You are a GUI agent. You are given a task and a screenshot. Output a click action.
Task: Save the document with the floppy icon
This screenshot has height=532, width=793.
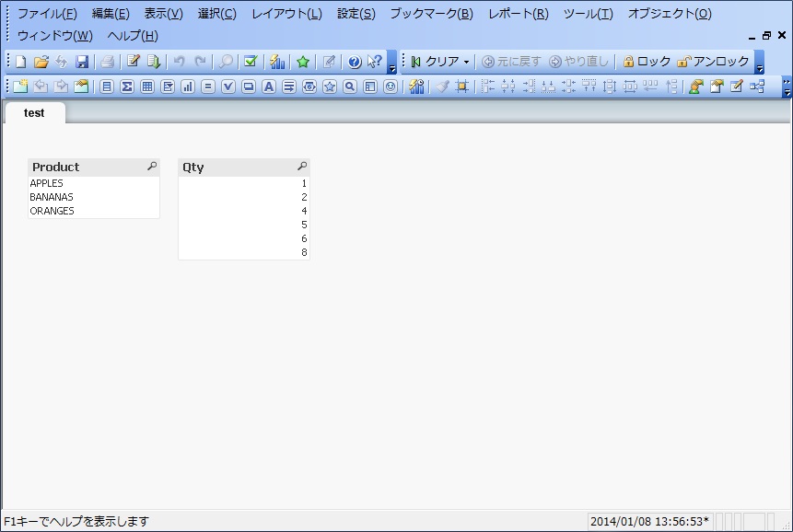pos(82,62)
